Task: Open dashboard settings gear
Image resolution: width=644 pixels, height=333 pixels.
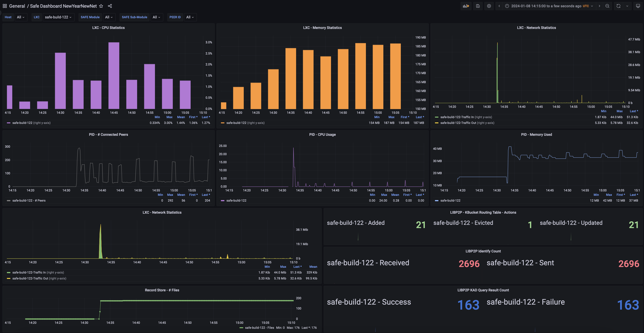Action: [x=489, y=6]
